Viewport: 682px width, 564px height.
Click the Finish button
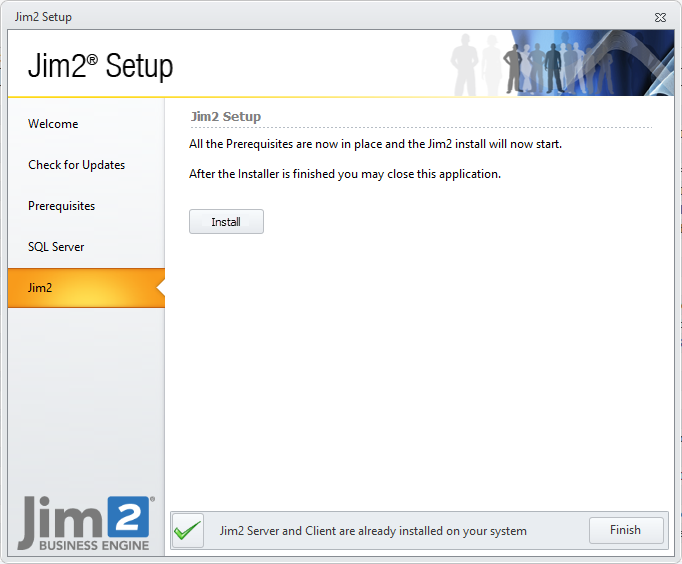[625, 530]
